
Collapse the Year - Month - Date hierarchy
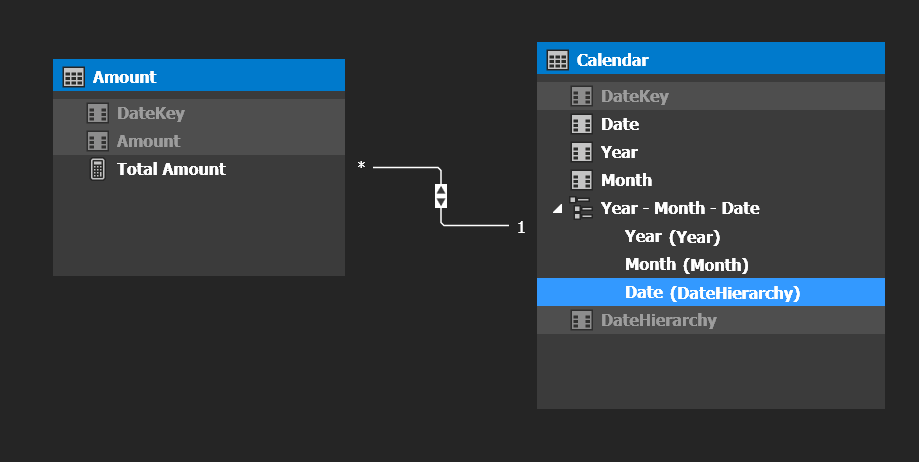(x=557, y=209)
